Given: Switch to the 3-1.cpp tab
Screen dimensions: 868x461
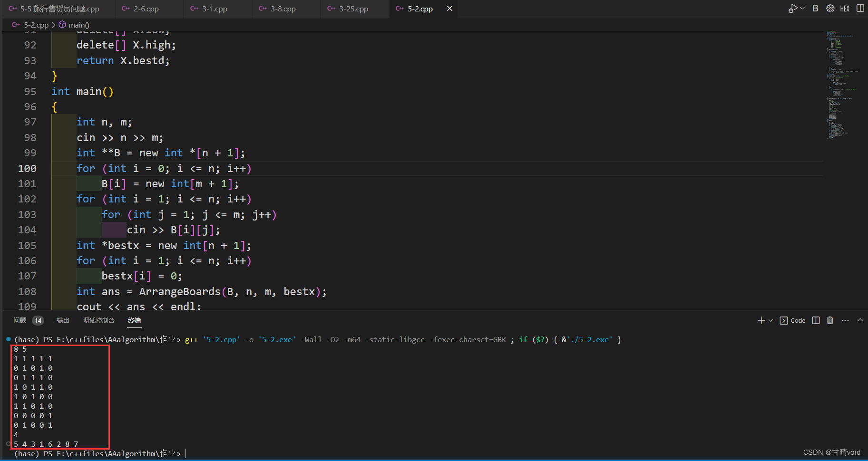Looking at the screenshot, I should pyautogui.click(x=215, y=9).
